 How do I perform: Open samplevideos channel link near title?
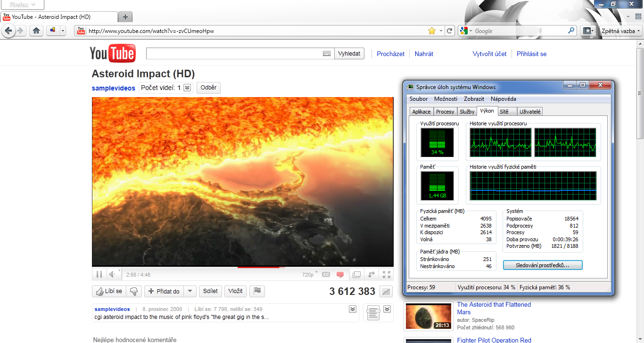[x=113, y=88]
